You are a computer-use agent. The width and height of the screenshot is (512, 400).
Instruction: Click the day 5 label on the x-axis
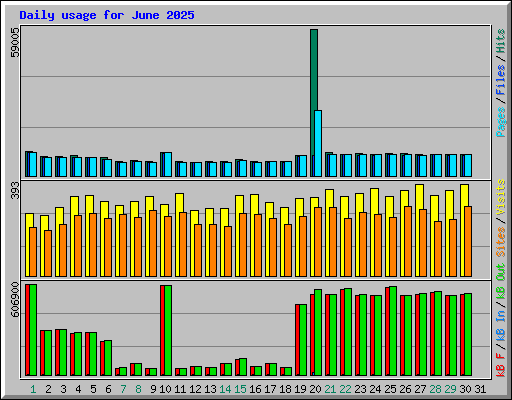coord(93,389)
